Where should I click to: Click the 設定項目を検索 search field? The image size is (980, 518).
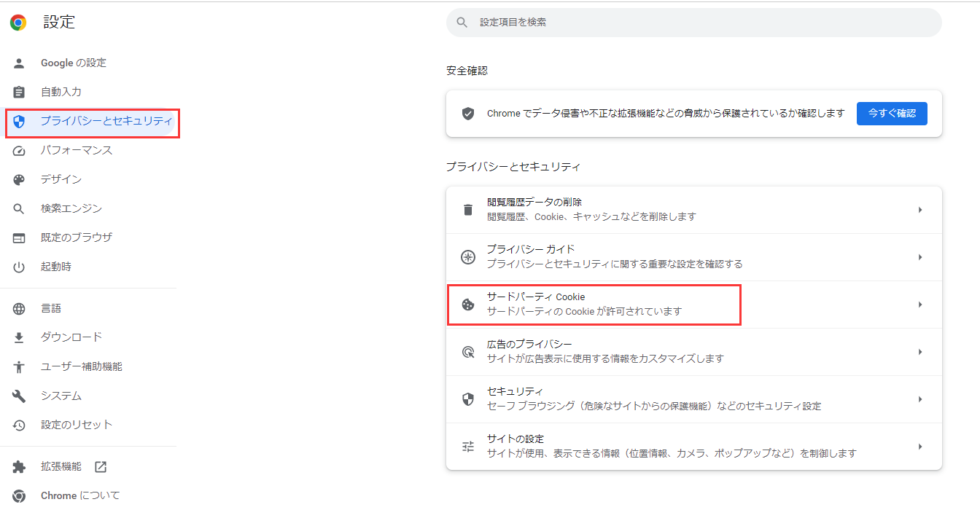(693, 23)
